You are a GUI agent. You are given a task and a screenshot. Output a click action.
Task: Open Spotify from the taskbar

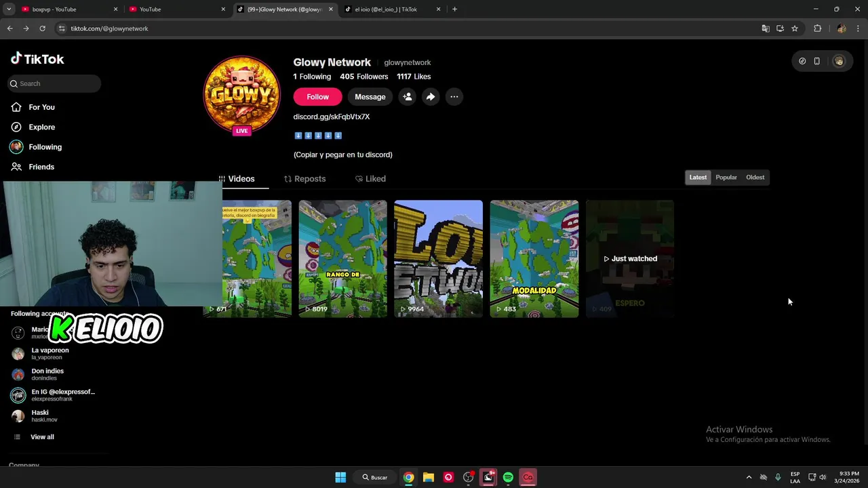coord(508,477)
